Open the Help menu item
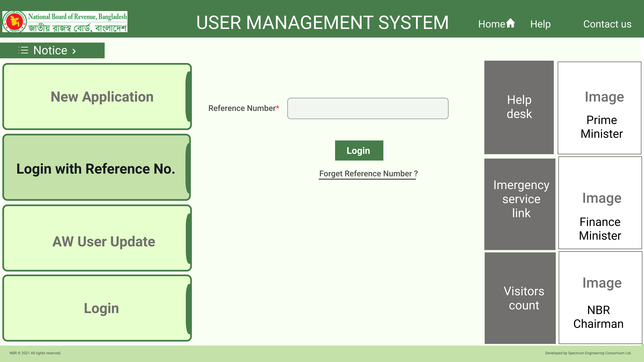Viewport: 644px width, 362px height. (x=540, y=24)
